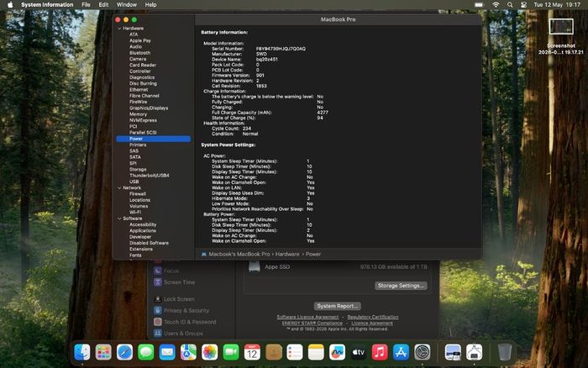Viewport: 588px width, 368px height.
Task: Select Bluetooth in the Hardware list
Action: [140, 53]
